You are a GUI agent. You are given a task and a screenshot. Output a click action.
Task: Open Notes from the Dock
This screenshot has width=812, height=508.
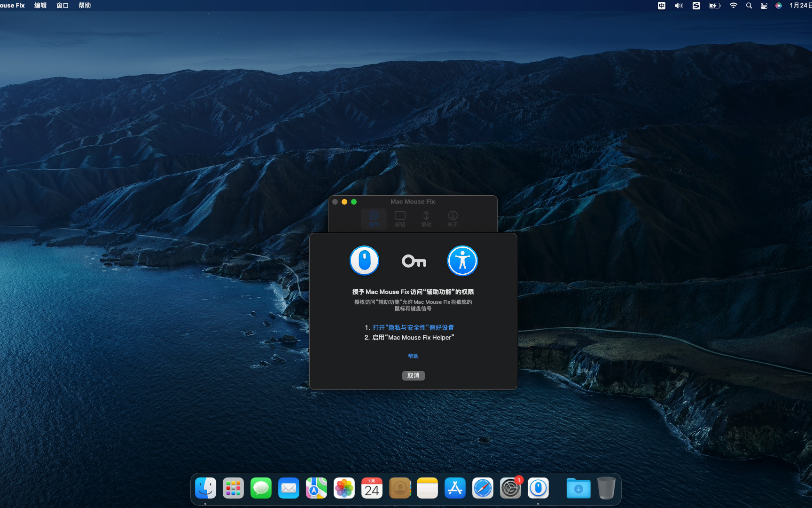click(427, 488)
